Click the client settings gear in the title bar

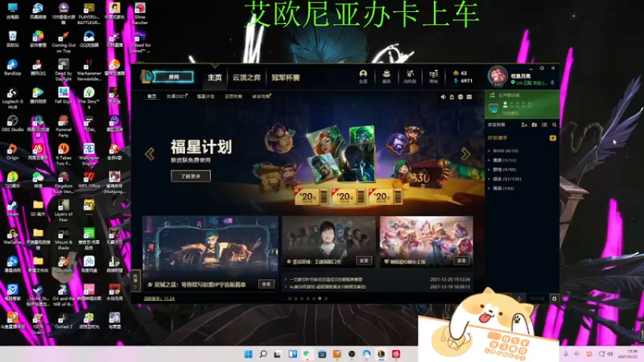coord(542,68)
